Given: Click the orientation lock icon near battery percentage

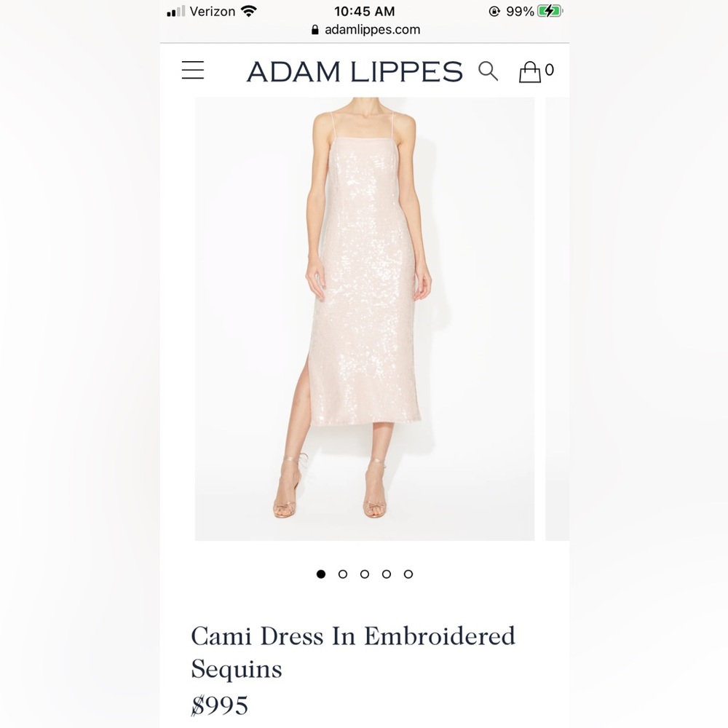Looking at the screenshot, I should (494, 11).
